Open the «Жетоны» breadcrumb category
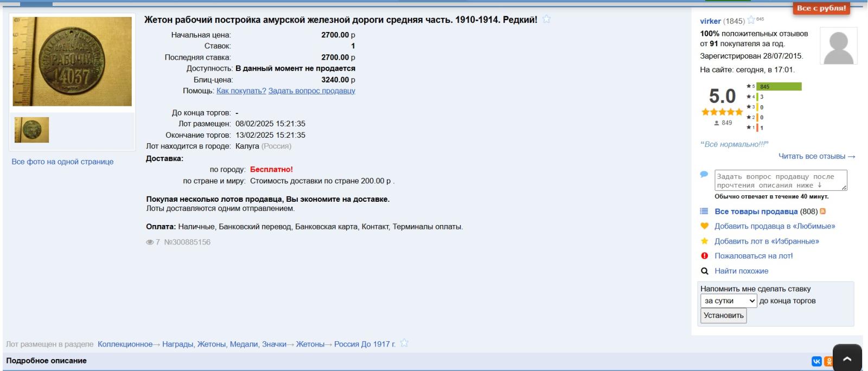The width and height of the screenshot is (868, 371). (310, 344)
